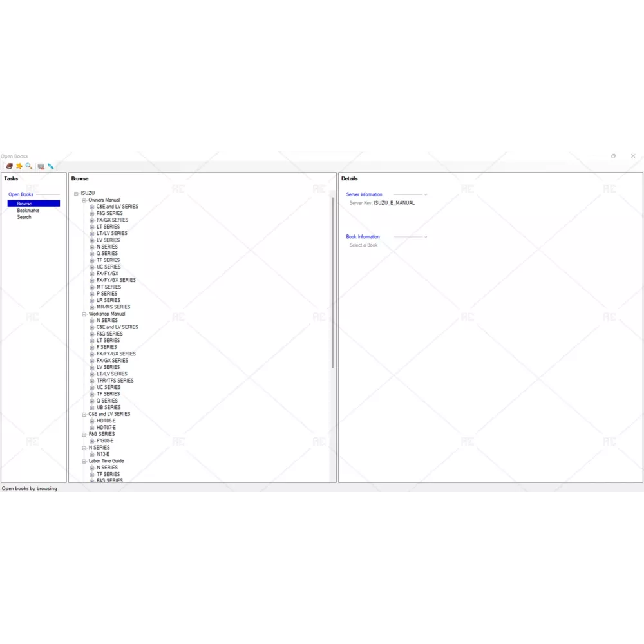Select the Laber Time Guide tree item

pos(106,461)
